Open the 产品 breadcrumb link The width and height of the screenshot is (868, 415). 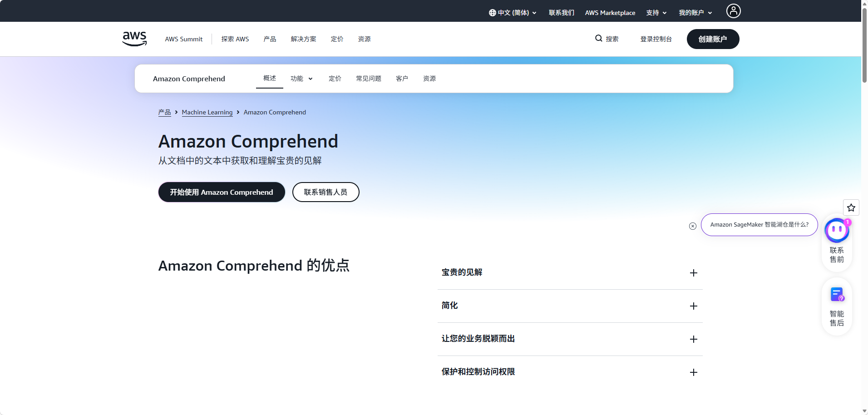click(164, 112)
